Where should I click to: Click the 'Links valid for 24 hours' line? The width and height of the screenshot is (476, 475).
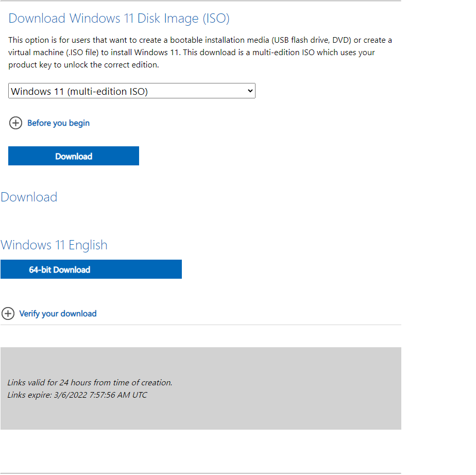coord(90,383)
